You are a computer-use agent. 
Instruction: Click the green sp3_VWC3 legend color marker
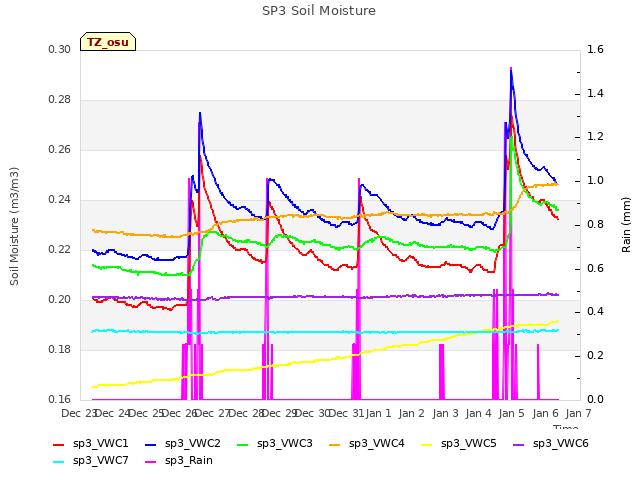(243, 444)
